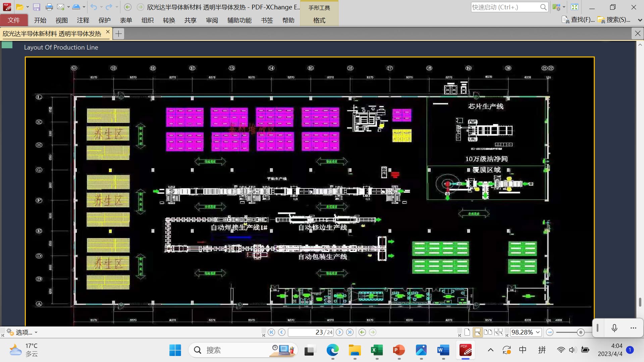Toggle continuous page layout mode

pos(477,332)
